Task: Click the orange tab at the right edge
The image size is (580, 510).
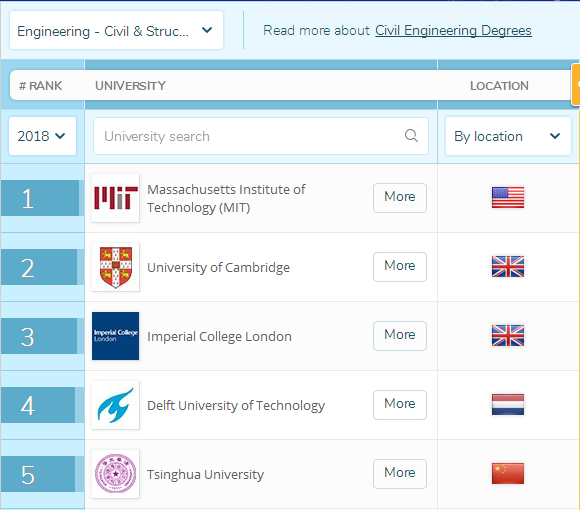Action: tap(576, 84)
